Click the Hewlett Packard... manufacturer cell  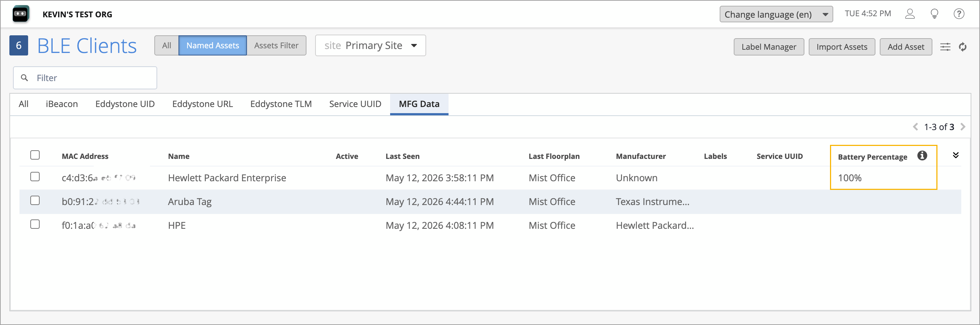[655, 226]
